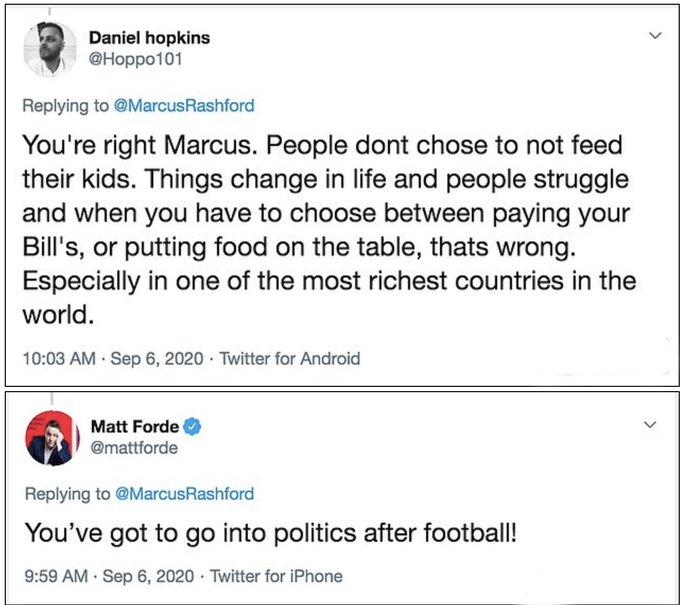Click @MarcusRashford in Matt Forde's reply line

coord(185,493)
